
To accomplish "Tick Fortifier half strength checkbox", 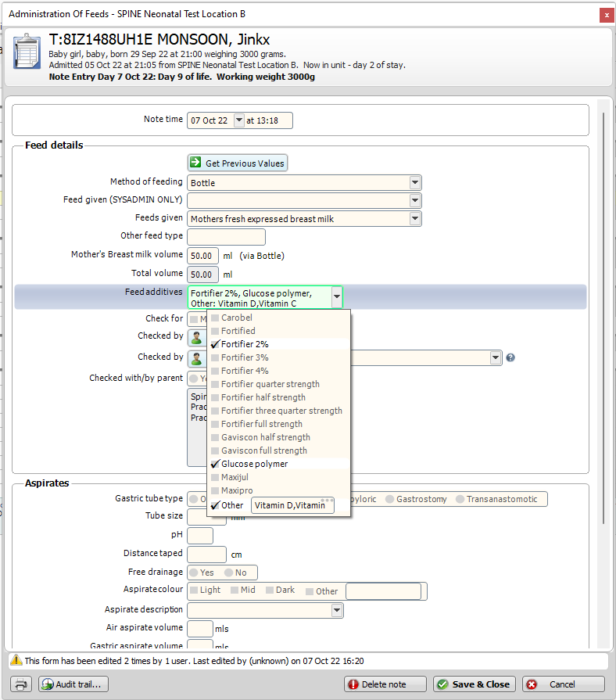I will 215,397.
